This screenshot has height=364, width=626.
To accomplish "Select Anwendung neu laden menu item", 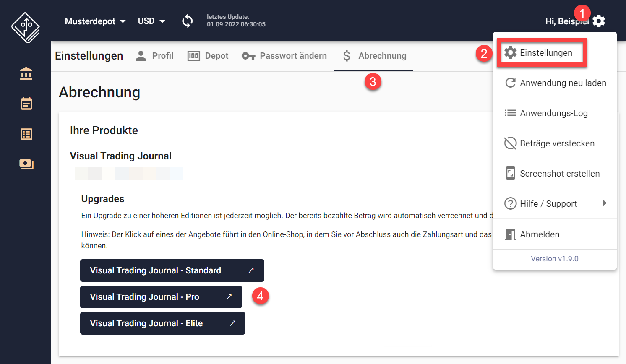I will 555,83.
